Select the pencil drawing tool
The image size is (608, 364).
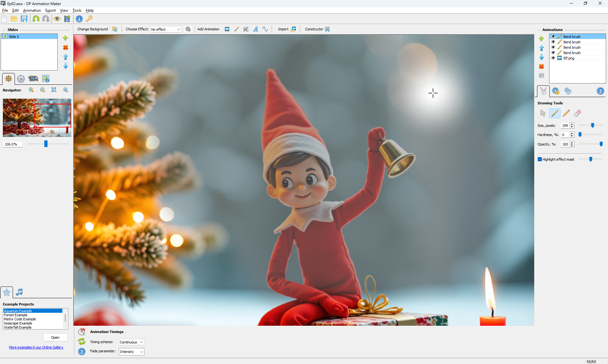(x=566, y=113)
